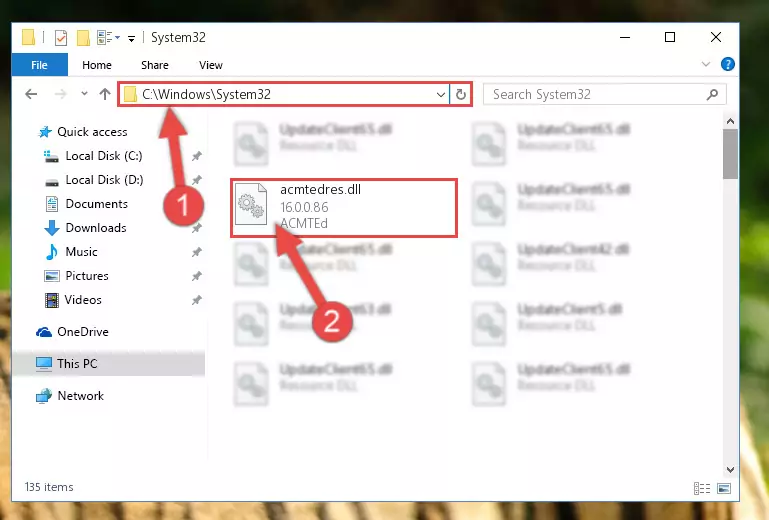
Task: Click the vertical scrollbar thumb
Action: (730, 154)
